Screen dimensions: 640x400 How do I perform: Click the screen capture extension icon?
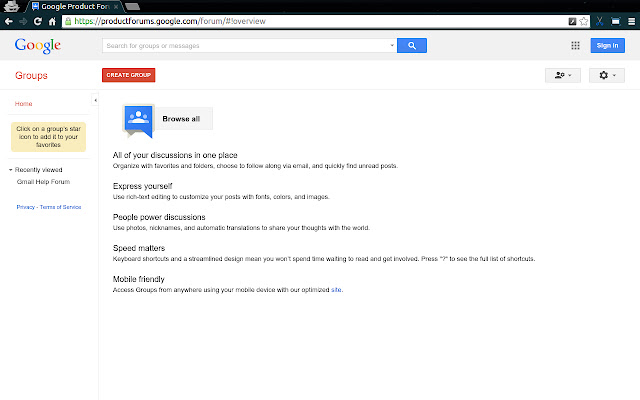(x=616, y=21)
